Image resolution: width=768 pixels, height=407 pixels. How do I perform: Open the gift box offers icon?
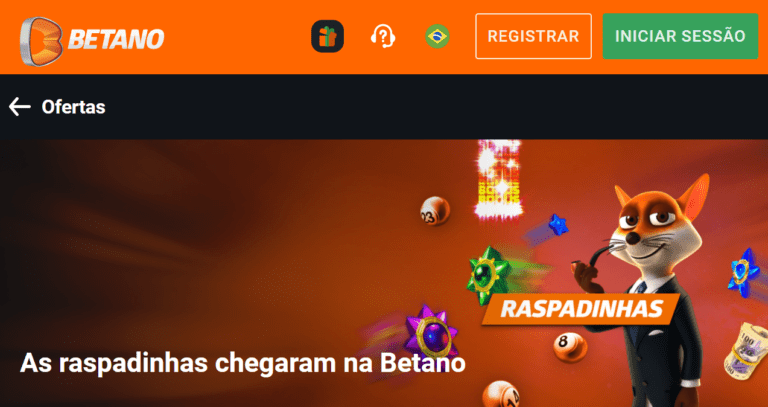328,36
